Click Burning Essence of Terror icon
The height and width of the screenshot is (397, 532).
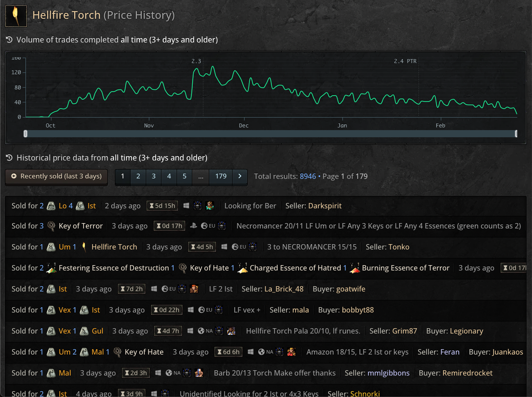click(355, 268)
